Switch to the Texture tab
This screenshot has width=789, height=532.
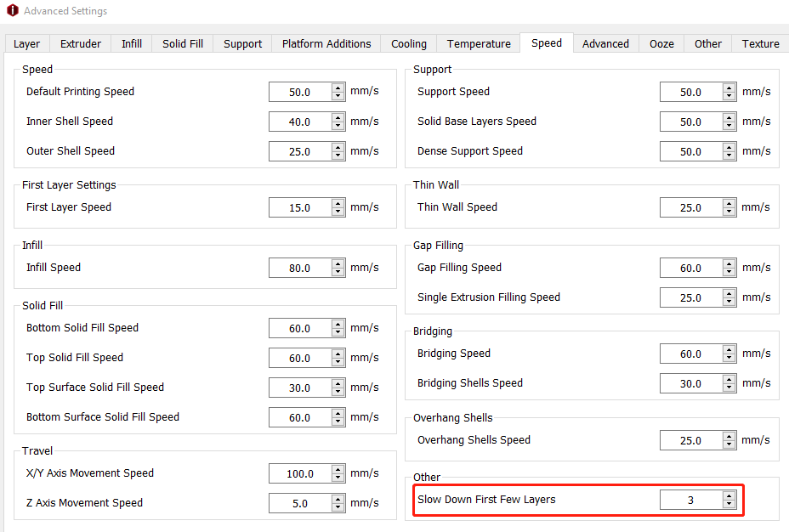(x=760, y=43)
